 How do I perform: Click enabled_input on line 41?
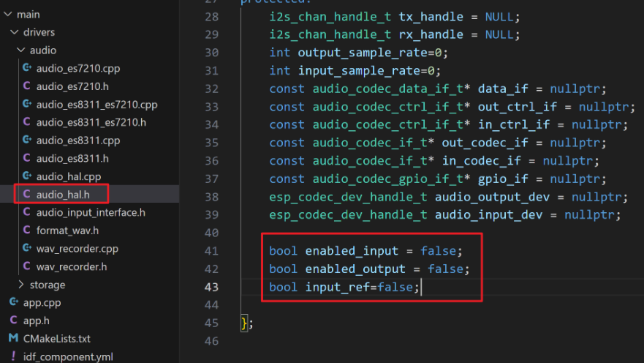click(352, 251)
